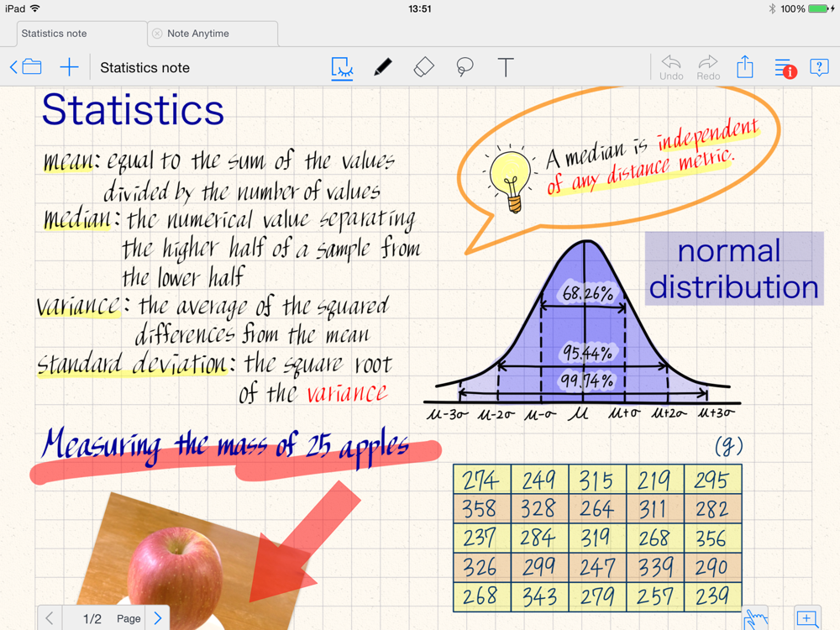Tap table cell with value 311
The height and width of the screenshot is (630, 840).
click(x=654, y=508)
